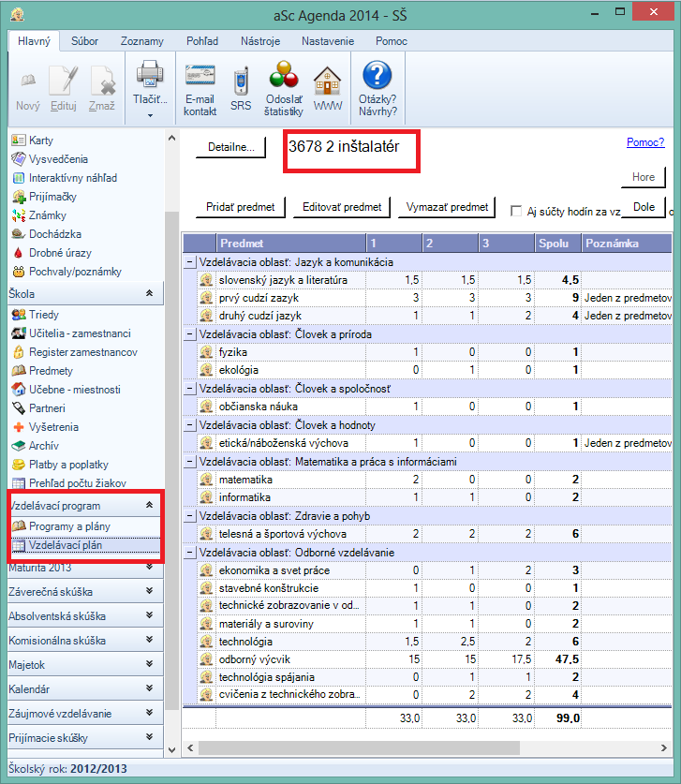Open Triedy in sidebar
Screen dimensions: 681x784
tap(35, 315)
